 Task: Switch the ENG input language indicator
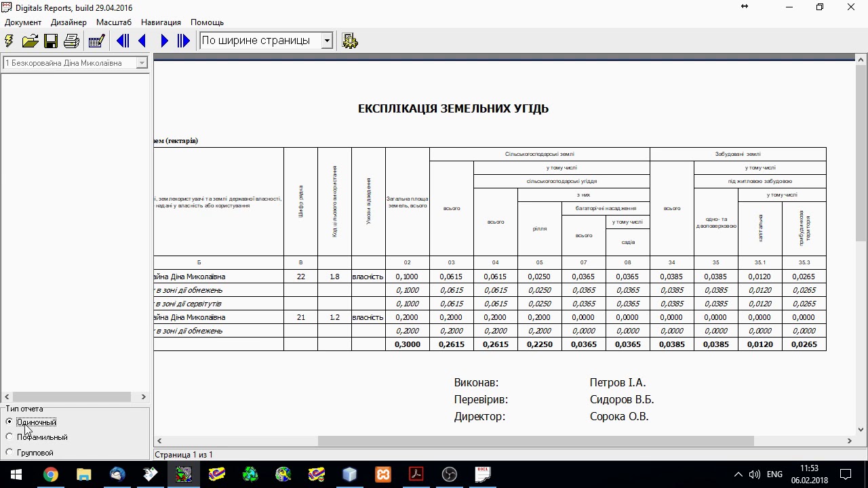click(x=774, y=474)
